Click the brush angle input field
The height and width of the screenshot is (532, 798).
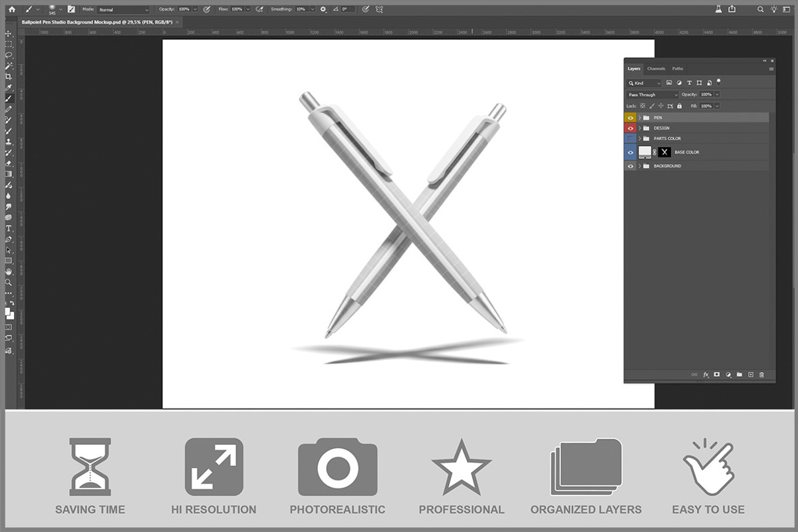click(x=348, y=9)
